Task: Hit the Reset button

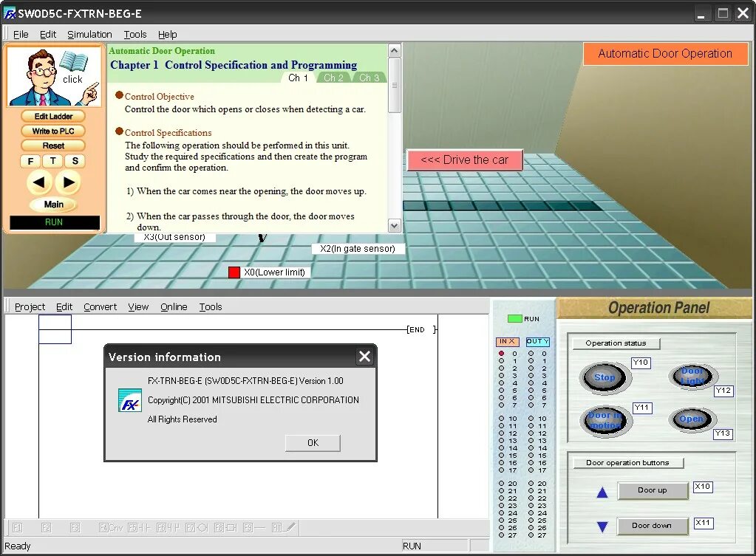Action: coord(53,145)
